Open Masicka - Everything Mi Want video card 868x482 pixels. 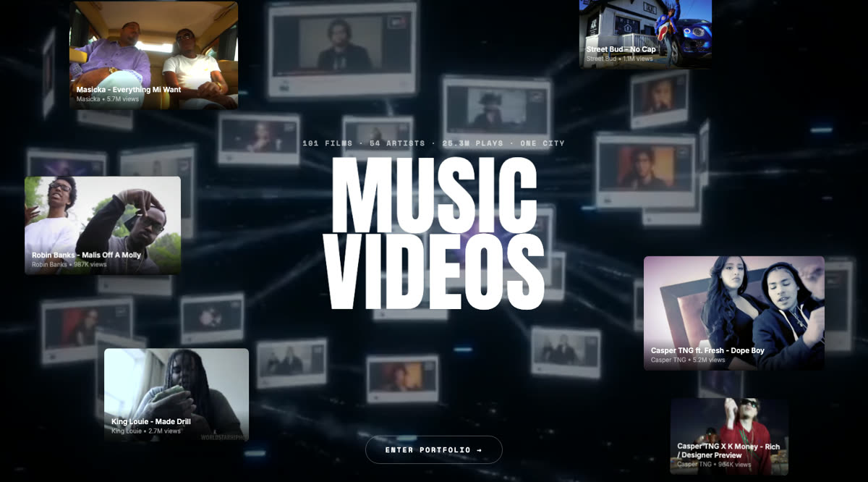coord(153,55)
